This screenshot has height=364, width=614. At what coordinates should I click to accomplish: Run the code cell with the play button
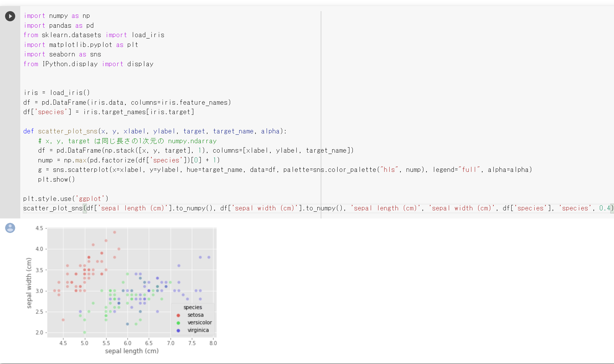click(10, 16)
